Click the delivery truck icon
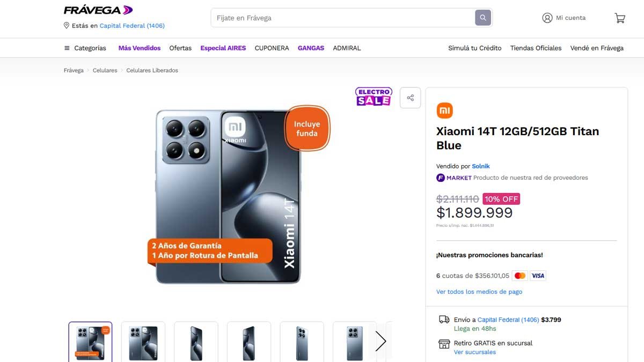644x362 pixels. point(444,319)
